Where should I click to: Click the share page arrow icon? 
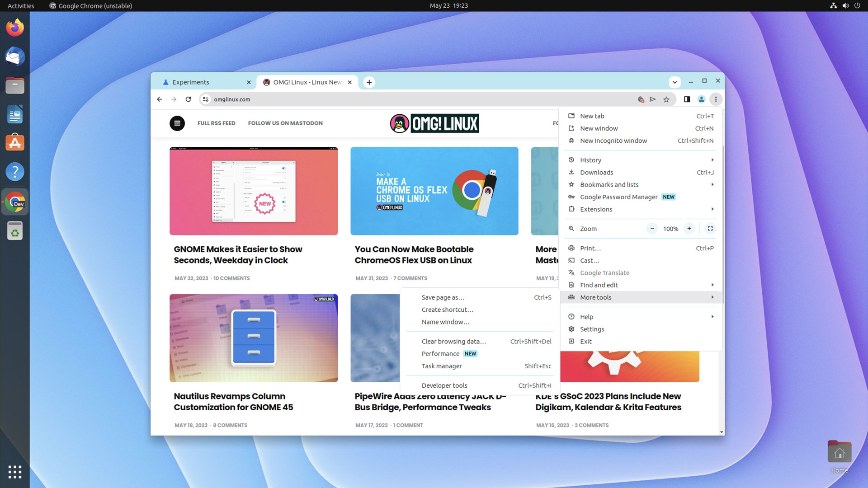point(653,99)
